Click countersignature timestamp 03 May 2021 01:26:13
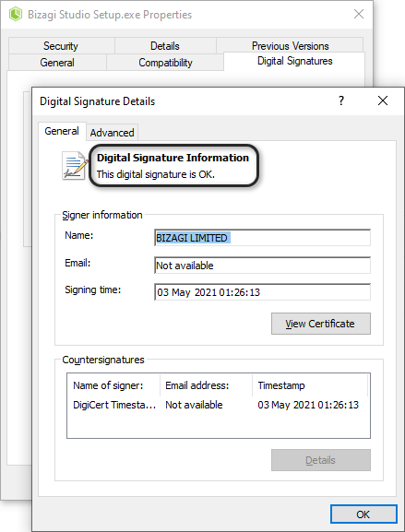Viewport: 405px width, 532px height. pyautogui.click(x=308, y=405)
